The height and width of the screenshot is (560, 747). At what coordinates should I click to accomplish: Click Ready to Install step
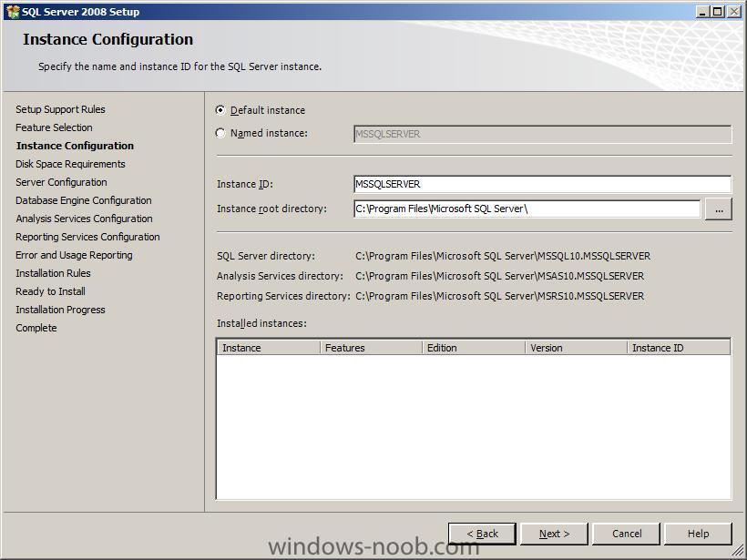coord(50,291)
